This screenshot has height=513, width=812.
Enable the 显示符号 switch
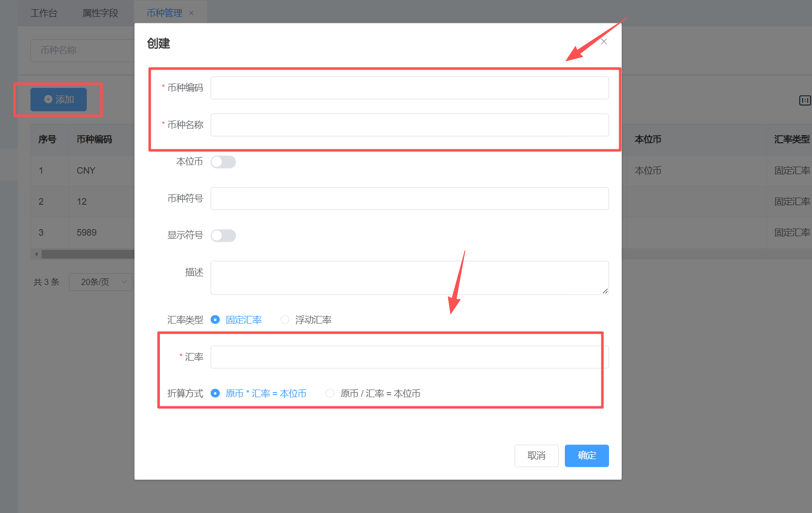(x=223, y=236)
